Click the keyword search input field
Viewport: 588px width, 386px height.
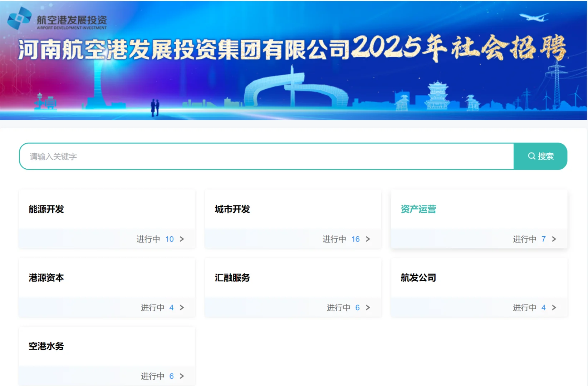[266, 156]
